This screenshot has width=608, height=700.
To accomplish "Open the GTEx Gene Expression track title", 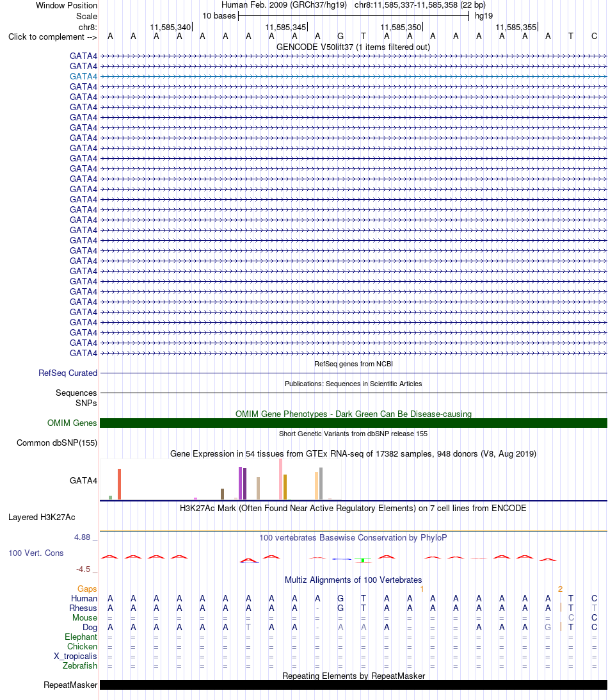I will click(353, 453).
